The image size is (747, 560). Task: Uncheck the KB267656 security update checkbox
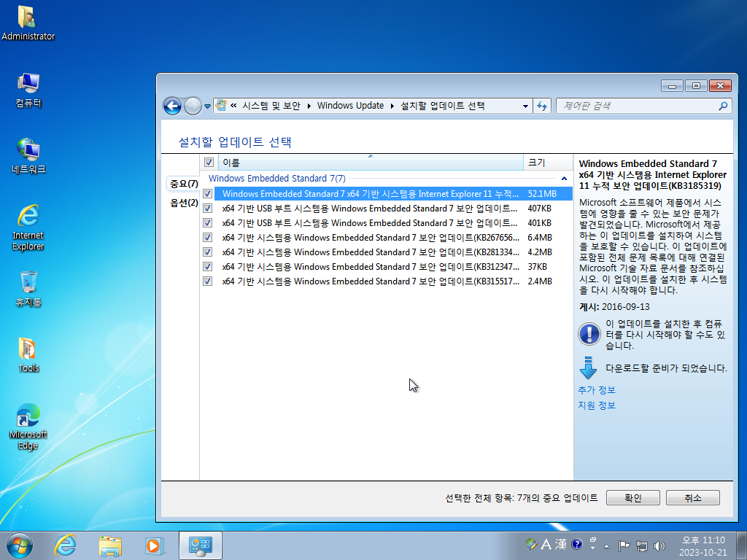click(x=208, y=237)
